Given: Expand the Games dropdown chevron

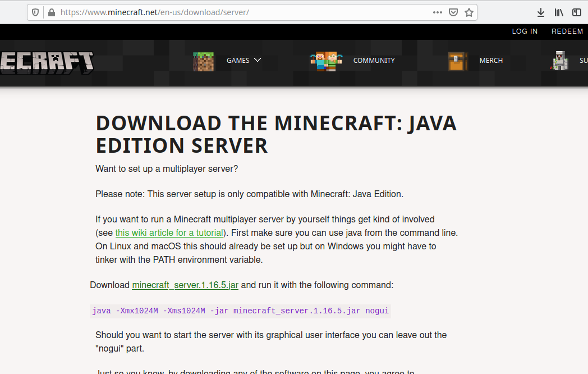Looking at the screenshot, I should click(x=257, y=60).
